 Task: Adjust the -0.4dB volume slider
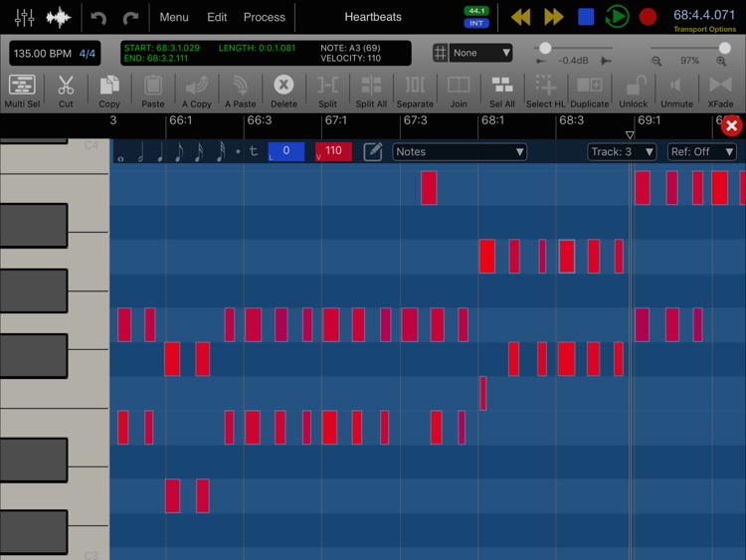coord(545,48)
